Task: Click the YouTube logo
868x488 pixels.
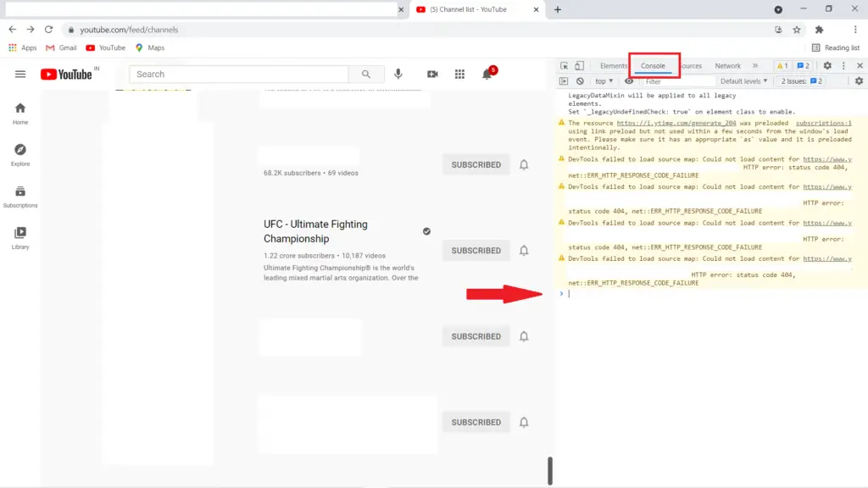Action: point(66,75)
